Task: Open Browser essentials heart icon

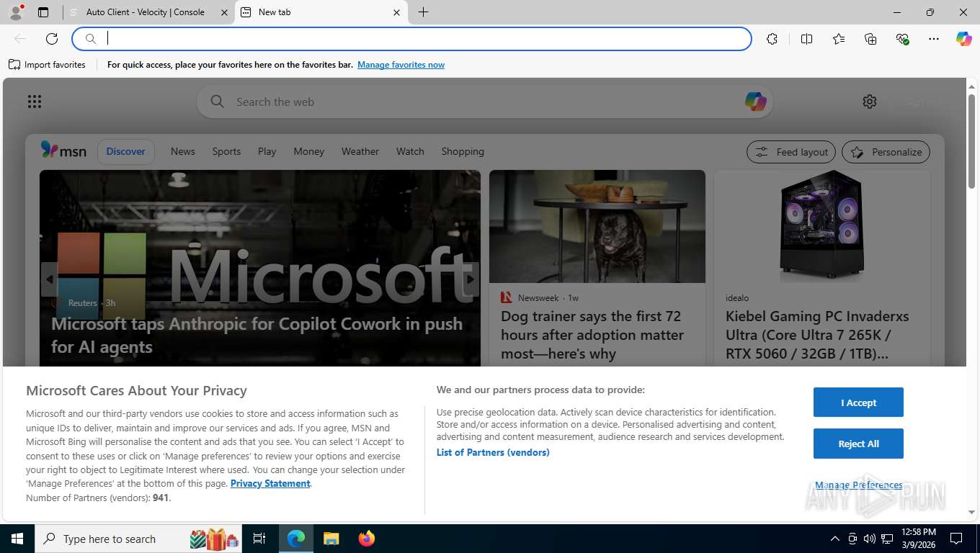Action: (902, 39)
